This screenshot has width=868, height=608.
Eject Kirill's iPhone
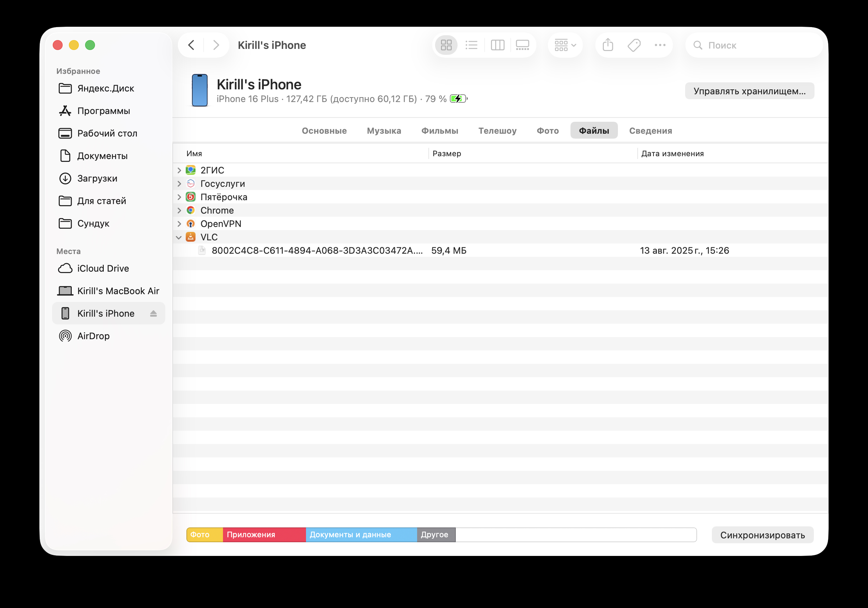pyautogui.click(x=153, y=313)
